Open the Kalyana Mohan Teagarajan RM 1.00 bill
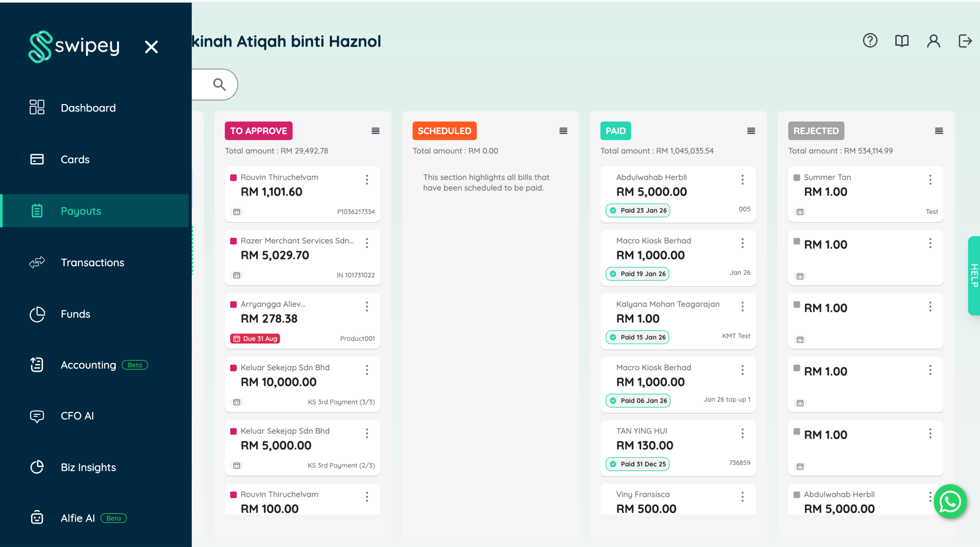Viewport: 980px width, 547px height. point(678,321)
